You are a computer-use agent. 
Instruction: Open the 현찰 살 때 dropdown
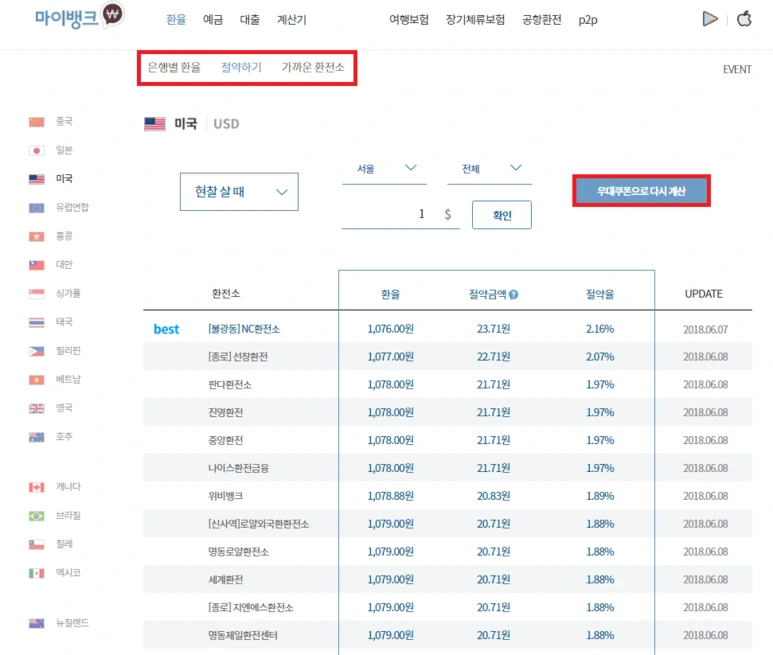coord(239,192)
